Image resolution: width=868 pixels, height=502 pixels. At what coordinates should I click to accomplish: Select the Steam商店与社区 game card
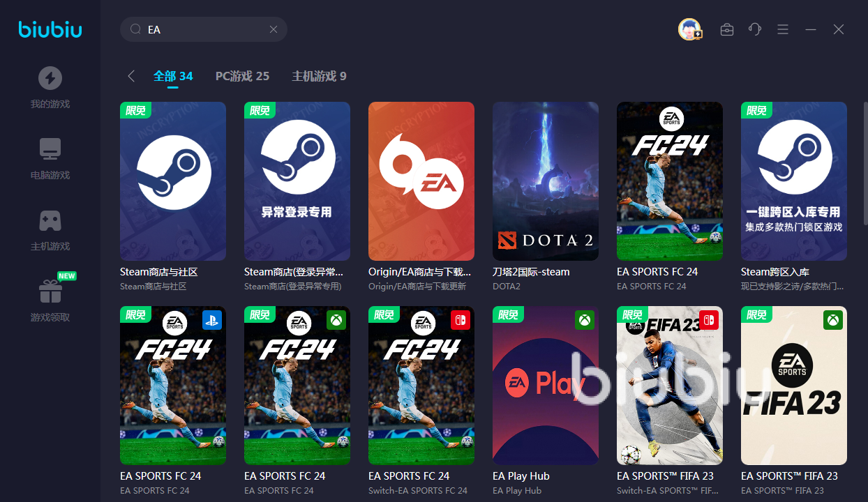(173, 181)
